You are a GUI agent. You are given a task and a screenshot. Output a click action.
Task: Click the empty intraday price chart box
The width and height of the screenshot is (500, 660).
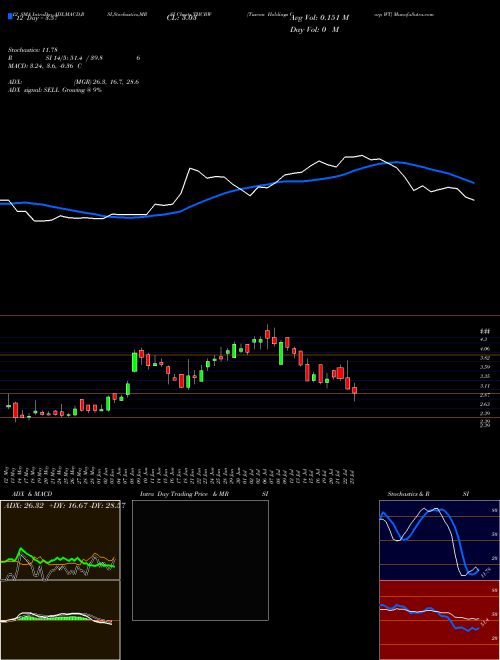pyautogui.click(x=200, y=560)
